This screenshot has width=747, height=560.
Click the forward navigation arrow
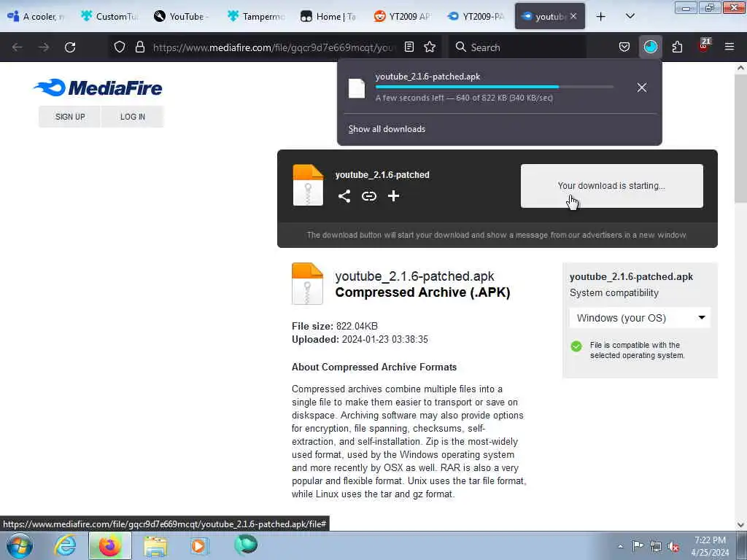[x=44, y=47]
